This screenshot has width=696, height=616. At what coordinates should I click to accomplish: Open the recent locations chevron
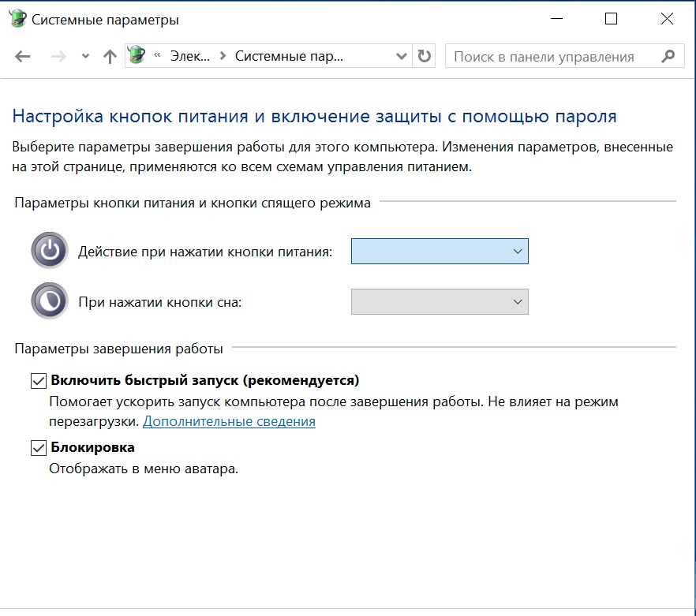click(x=85, y=57)
